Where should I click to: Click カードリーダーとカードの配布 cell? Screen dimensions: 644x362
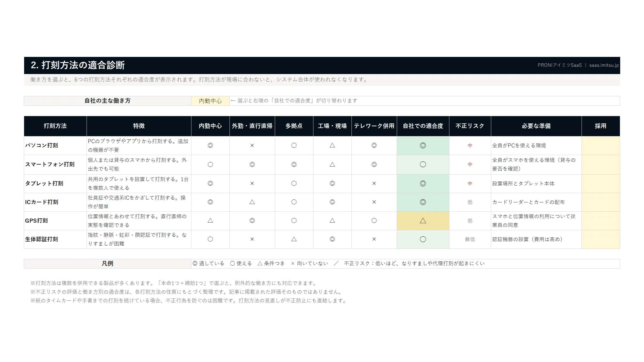coord(536,202)
